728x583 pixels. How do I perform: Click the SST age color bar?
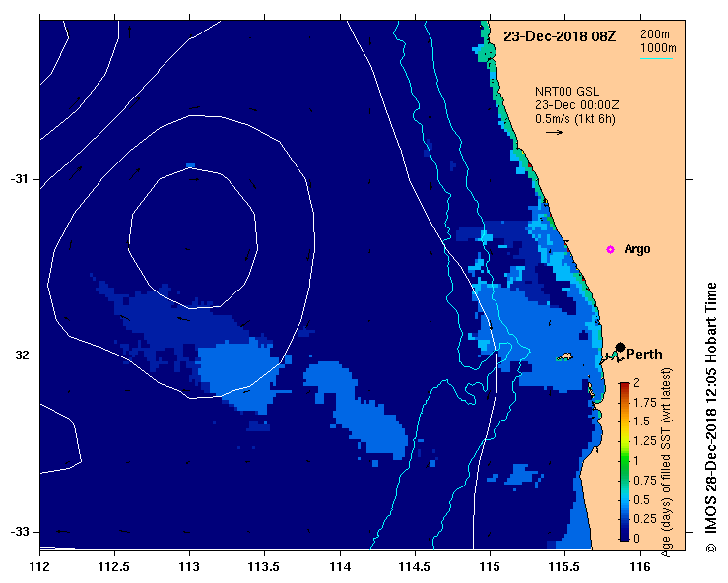[625, 462]
